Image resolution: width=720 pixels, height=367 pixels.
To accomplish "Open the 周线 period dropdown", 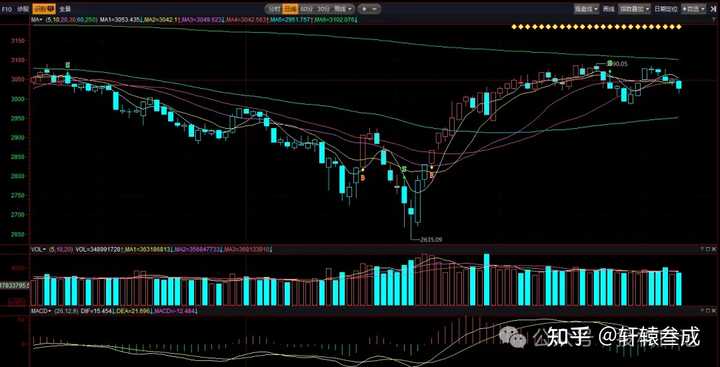I will pyautogui.click(x=343, y=9).
